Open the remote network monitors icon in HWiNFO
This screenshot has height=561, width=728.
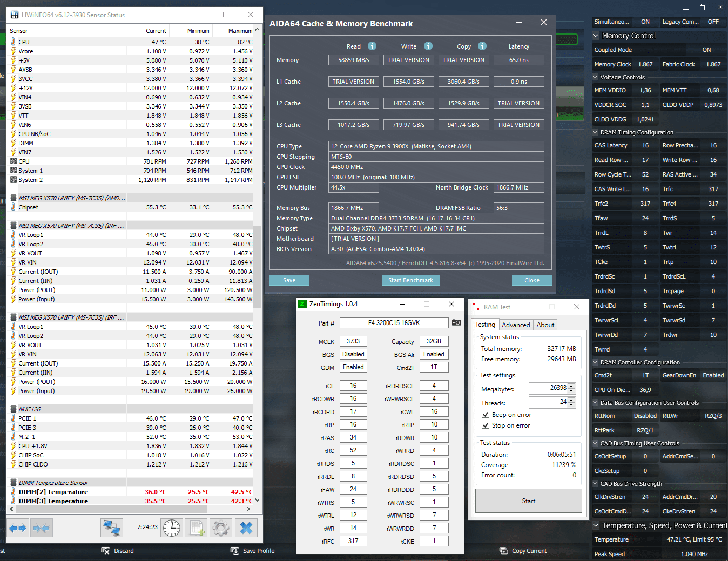(x=112, y=528)
